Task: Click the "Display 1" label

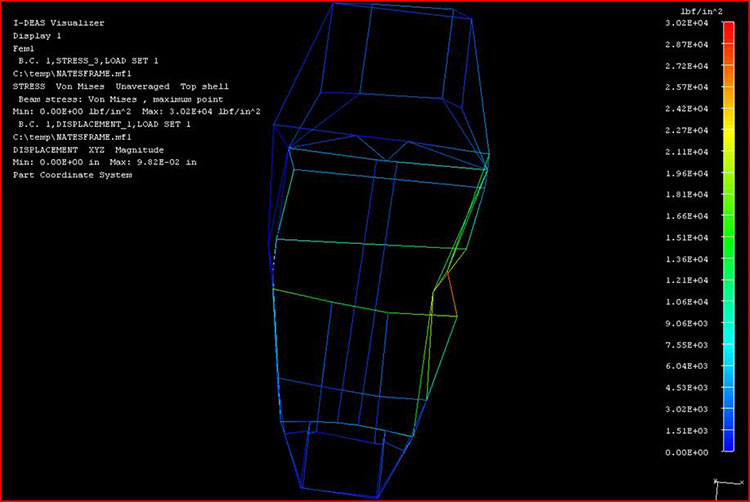Action: point(37,36)
